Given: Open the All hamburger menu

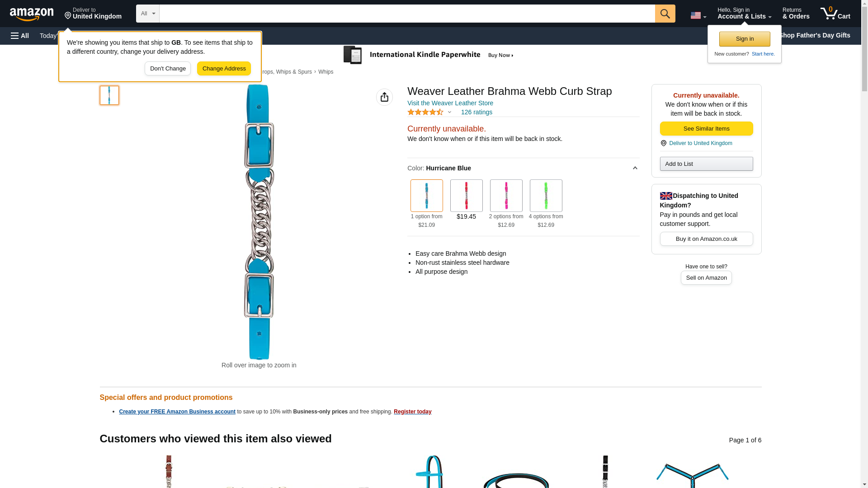Looking at the screenshot, I should point(20,36).
